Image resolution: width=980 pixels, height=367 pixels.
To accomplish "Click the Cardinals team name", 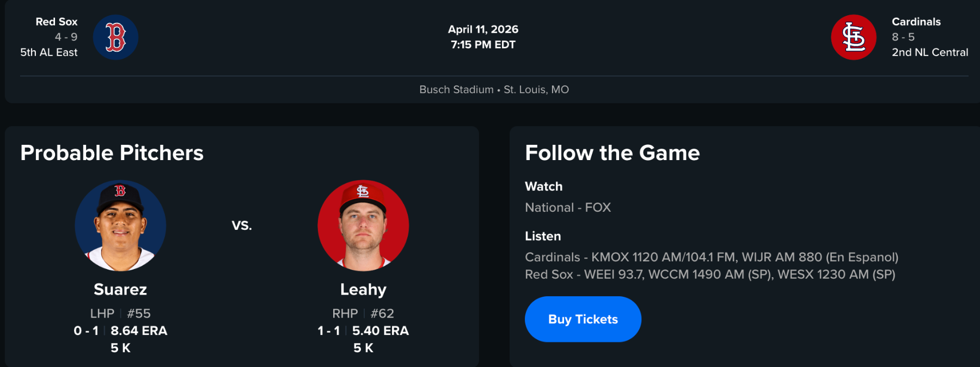I will click(916, 22).
